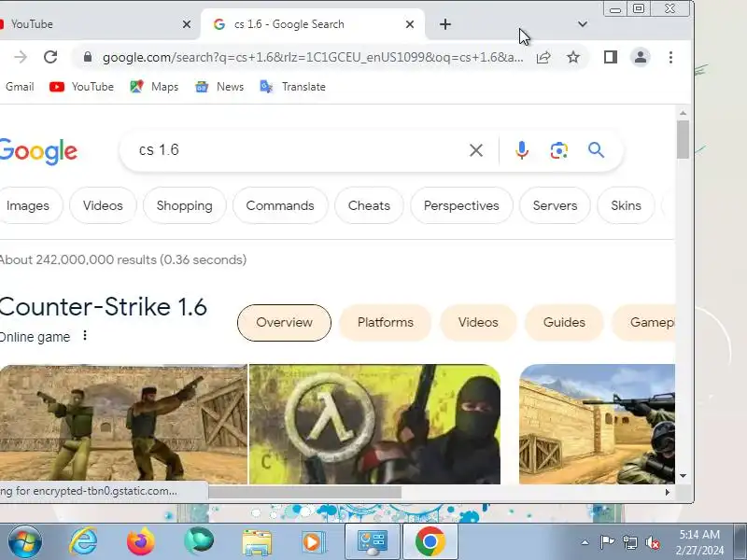Screen dimensions: 747x560
Task: Search by image with the Lens camera icon
Action: [x=558, y=150]
